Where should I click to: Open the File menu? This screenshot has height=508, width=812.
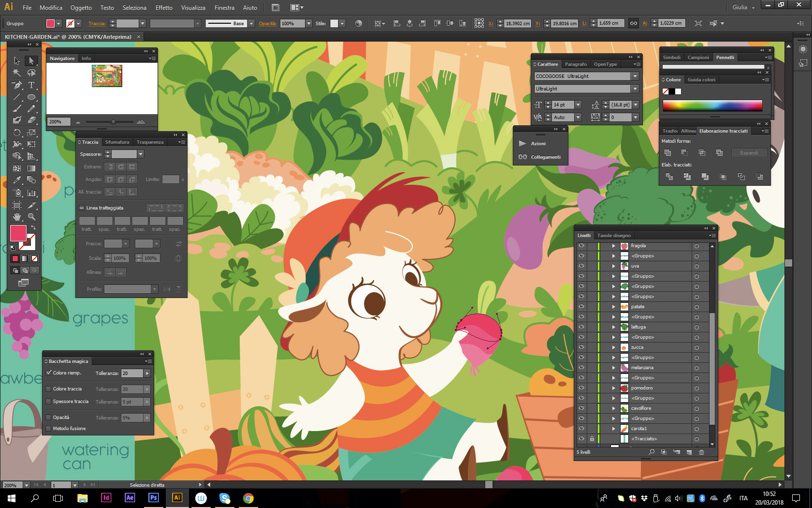pyautogui.click(x=27, y=8)
